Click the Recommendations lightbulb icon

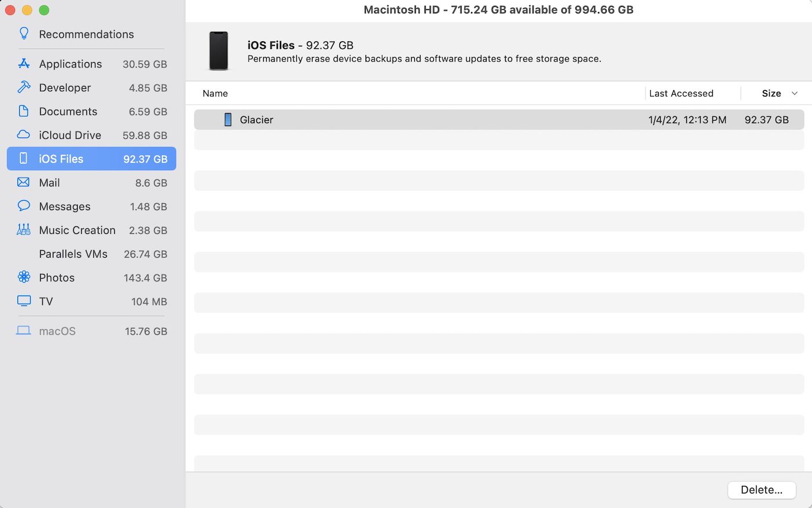[24, 34]
